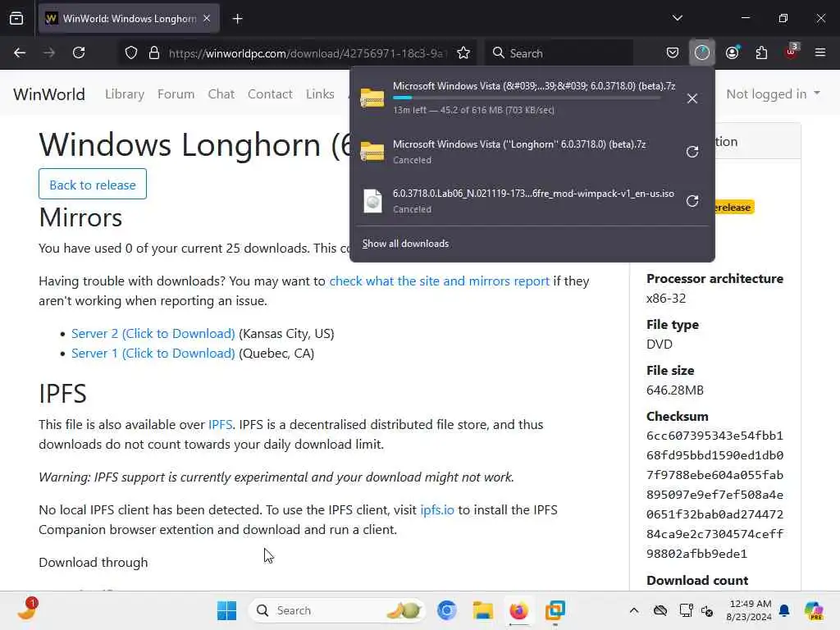Select the WinWorld Windows Longhorn tab
Screen dimensions: 840x630
point(129,19)
